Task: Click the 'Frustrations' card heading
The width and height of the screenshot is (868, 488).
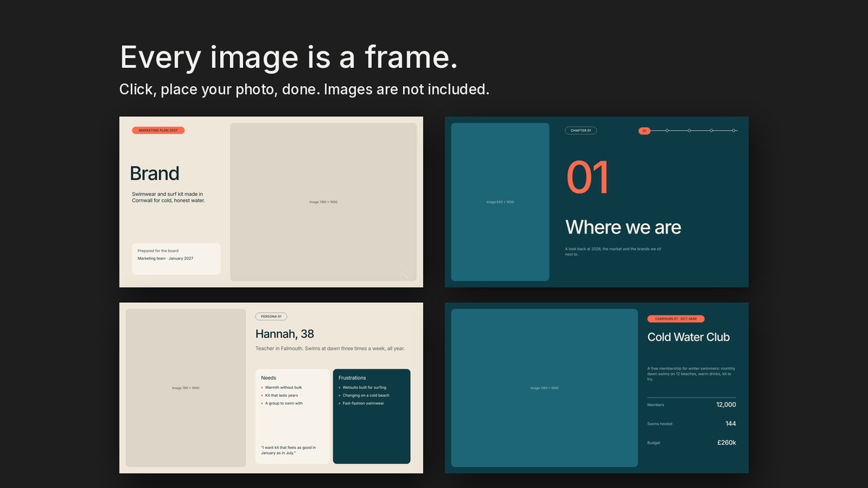Action: tap(352, 377)
